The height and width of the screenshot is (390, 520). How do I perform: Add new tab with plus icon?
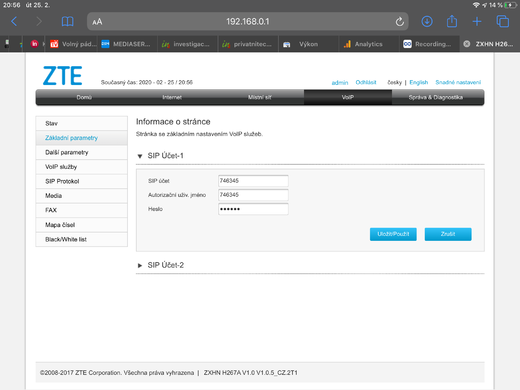click(x=477, y=22)
